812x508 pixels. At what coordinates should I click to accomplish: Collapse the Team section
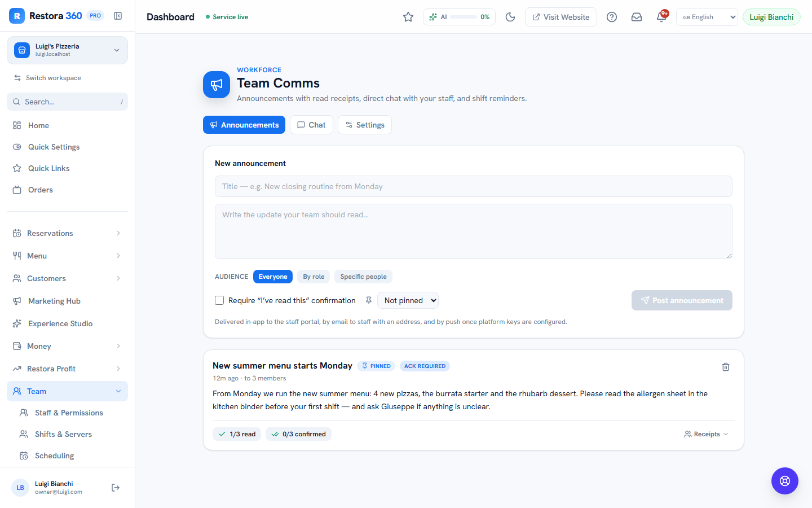tap(67, 391)
